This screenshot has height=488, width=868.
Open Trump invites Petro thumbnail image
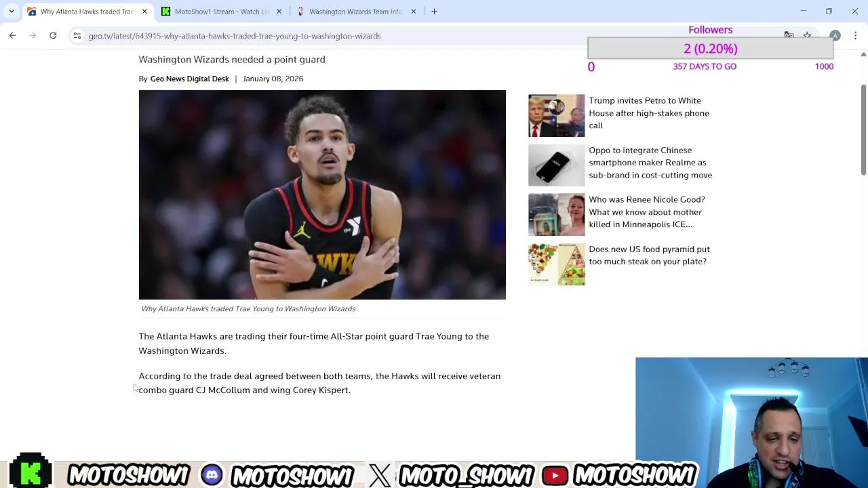coord(556,116)
